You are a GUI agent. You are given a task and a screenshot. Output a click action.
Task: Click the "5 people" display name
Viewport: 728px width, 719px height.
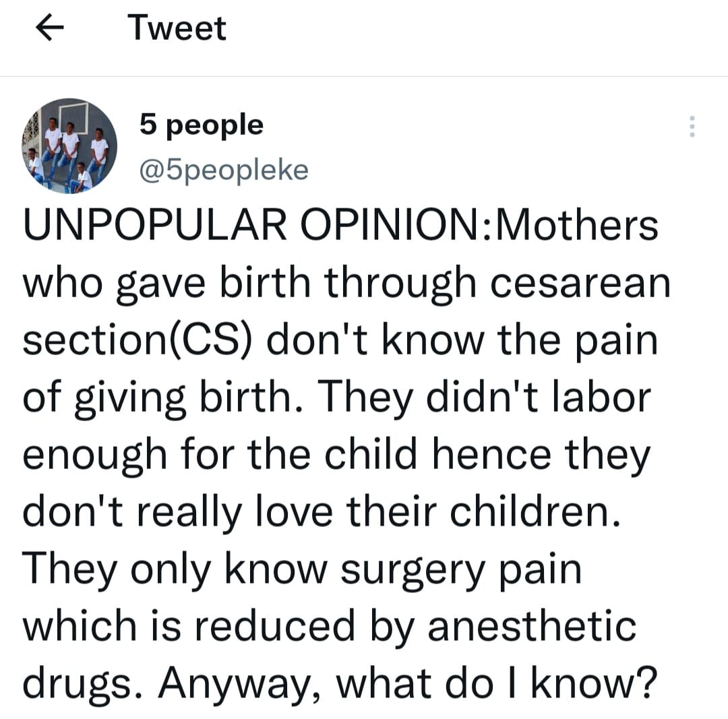[x=201, y=125]
